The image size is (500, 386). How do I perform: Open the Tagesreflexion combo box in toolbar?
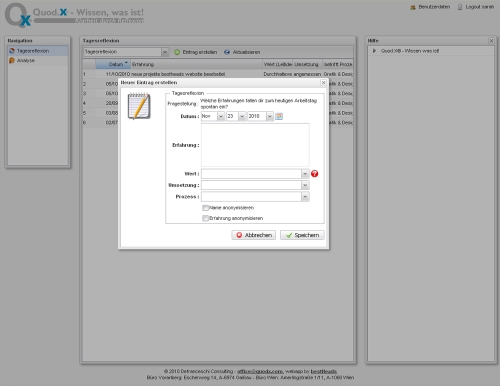165,52
